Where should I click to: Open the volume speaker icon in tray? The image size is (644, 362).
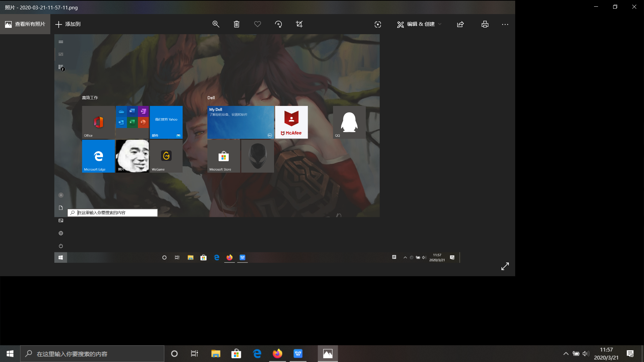586,354
